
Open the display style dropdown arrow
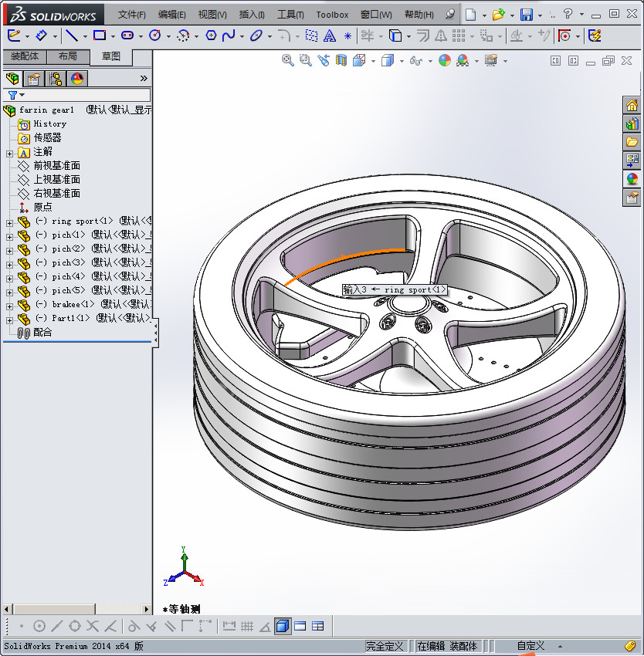(402, 61)
